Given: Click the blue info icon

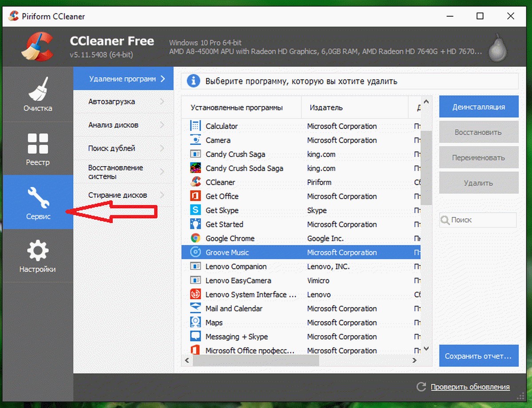Looking at the screenshot, I should (194, 82).
